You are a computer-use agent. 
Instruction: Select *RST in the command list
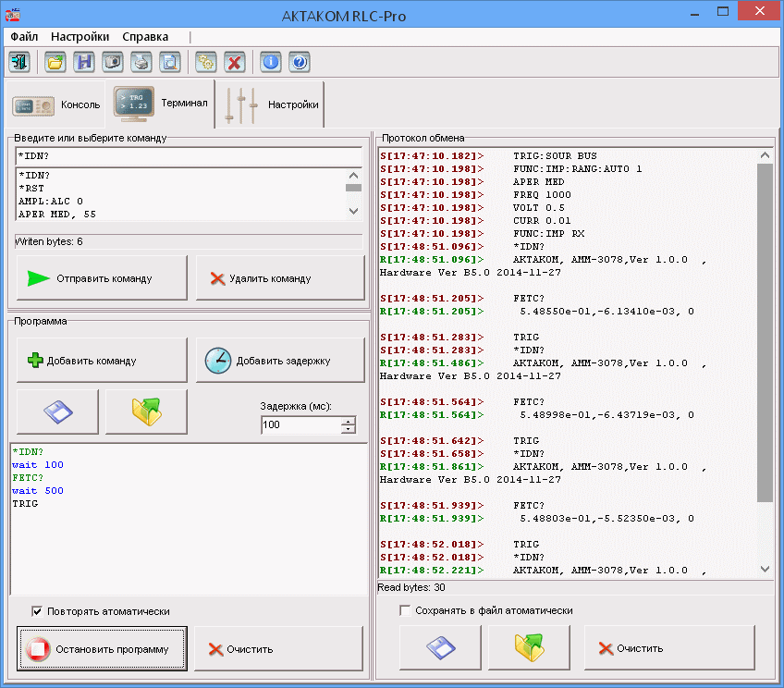click(31, 189)
